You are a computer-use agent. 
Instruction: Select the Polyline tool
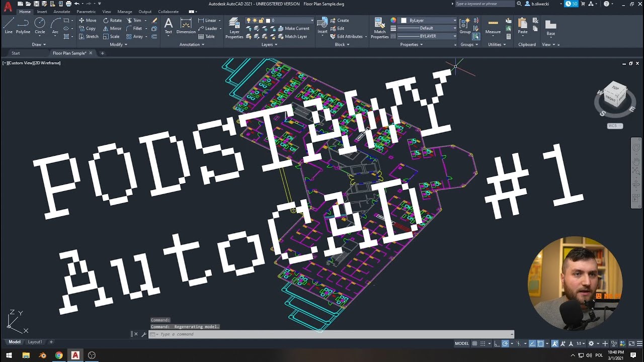pyautogui.click(x=23, y=26)
